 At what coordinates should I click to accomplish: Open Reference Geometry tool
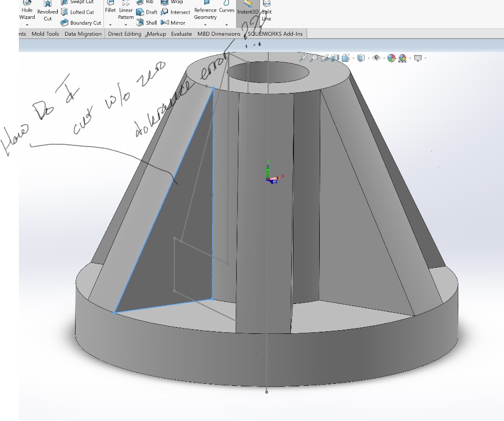pos(205,10)
